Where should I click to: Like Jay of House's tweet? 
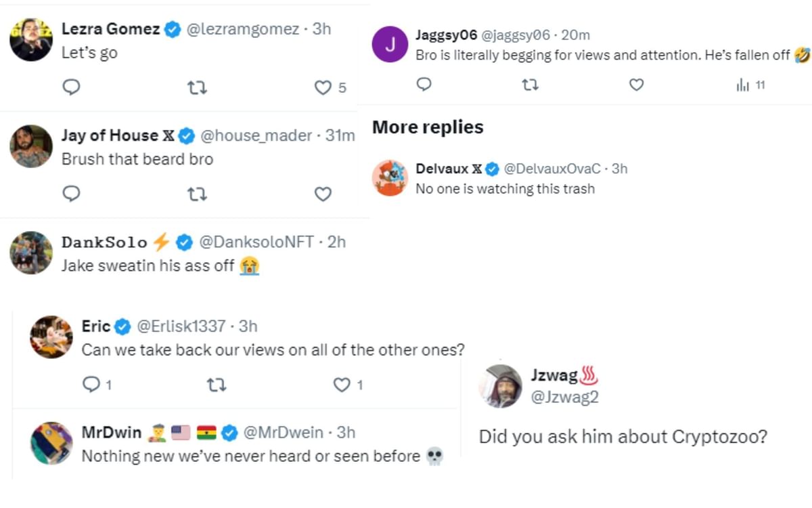(323, 194)
